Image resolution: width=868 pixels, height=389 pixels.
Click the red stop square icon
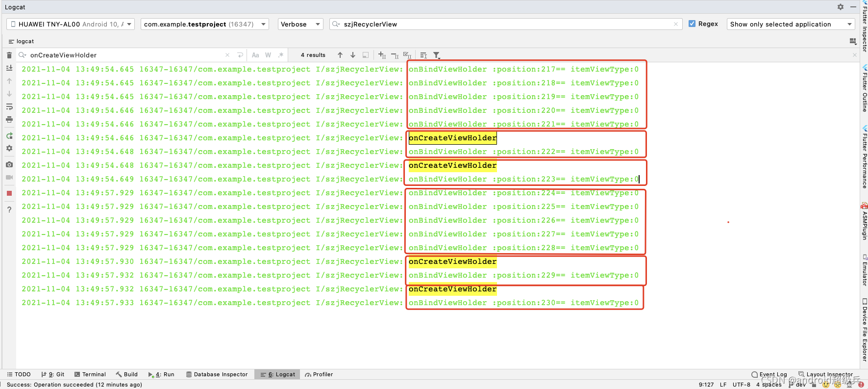click(x=9, y=193)
